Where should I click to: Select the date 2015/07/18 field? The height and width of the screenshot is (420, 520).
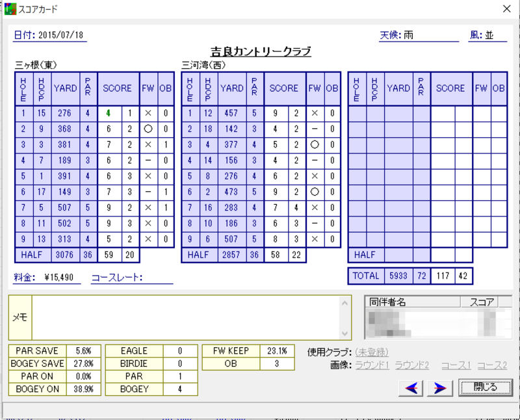pos(50,35)
